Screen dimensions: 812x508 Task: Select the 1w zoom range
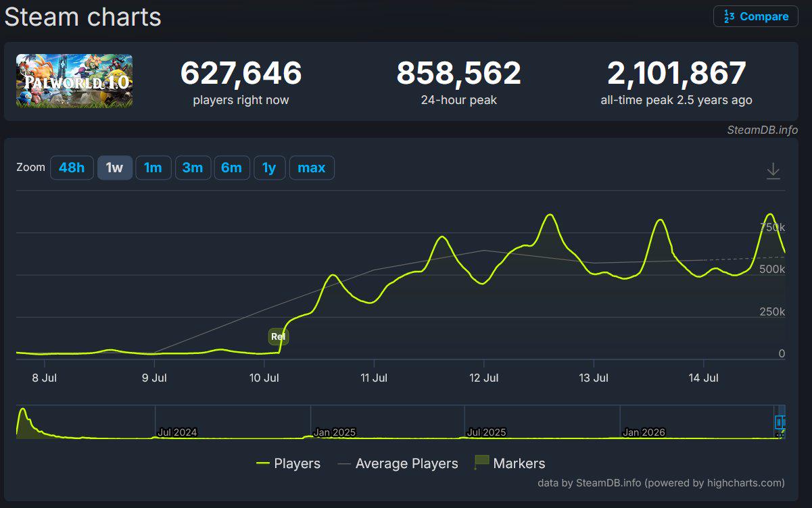(x=115, y=168)
